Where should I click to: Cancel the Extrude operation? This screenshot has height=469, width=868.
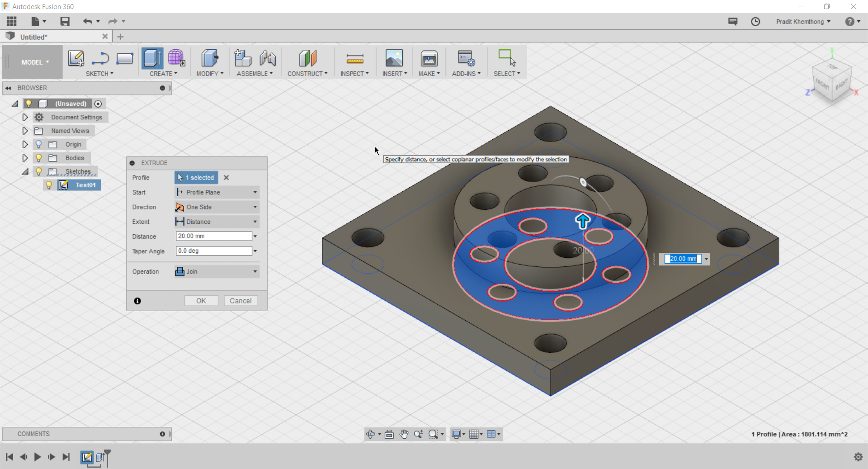coord(241,301)
